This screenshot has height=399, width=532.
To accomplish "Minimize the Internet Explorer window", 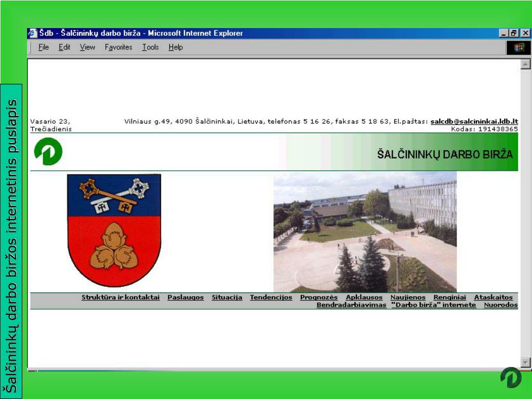I will coord(503,33).
